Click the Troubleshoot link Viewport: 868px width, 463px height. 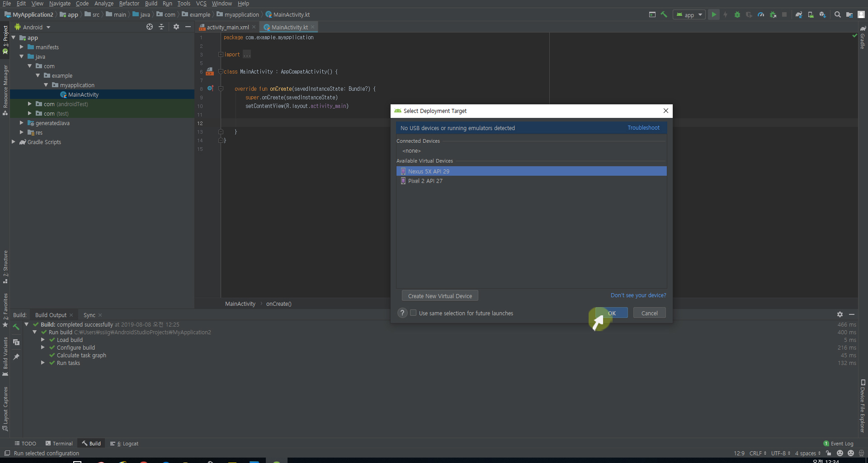pyautogui.click(x=643, y=128)
